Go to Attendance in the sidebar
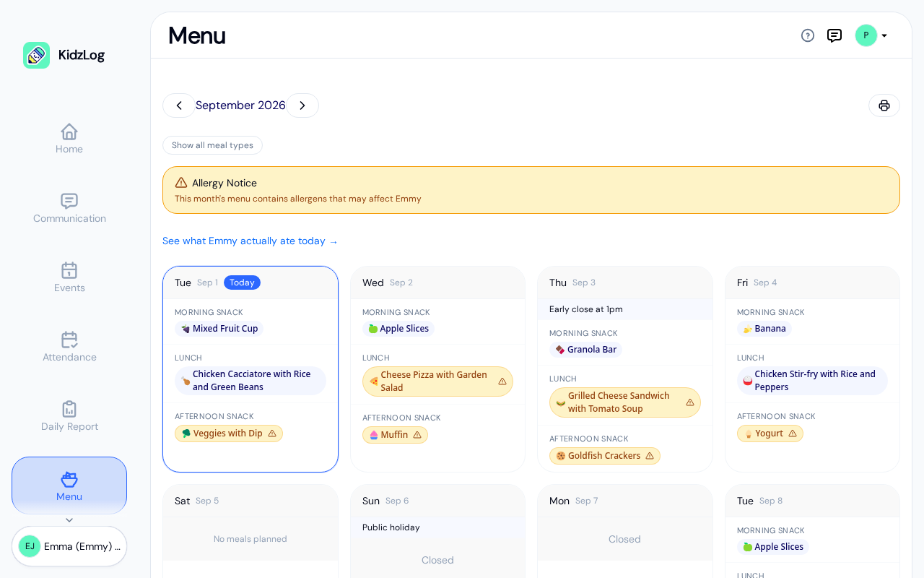The height and width of the screenshot is (578, 924). [69, 347]
